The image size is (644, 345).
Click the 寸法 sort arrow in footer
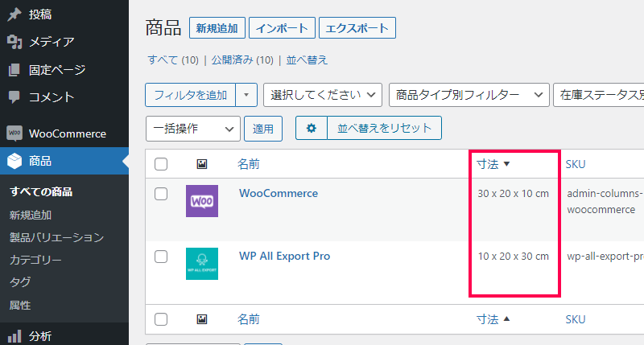click(x=506, y=318)
